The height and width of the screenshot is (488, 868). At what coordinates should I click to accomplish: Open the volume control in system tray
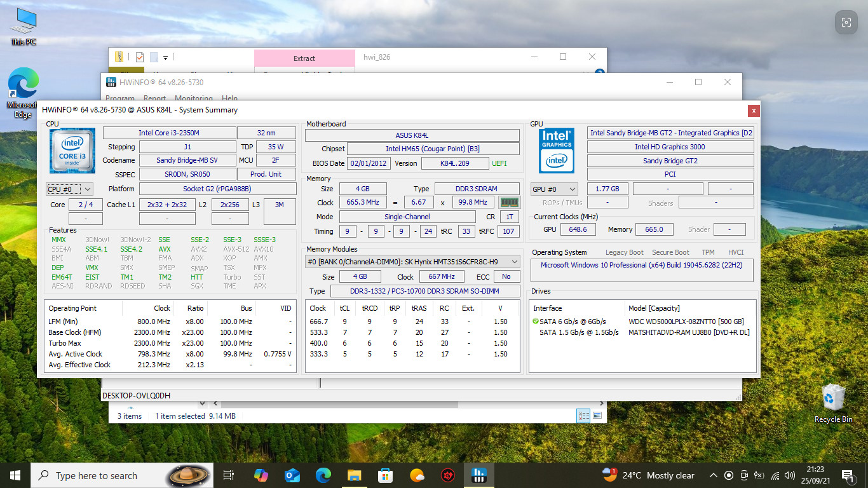(790, 475)
